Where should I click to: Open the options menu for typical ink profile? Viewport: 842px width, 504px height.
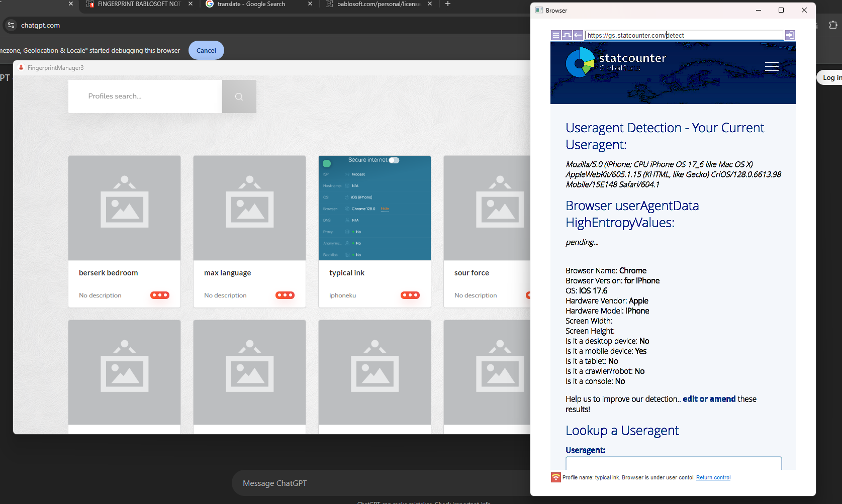[x=410, y=295]
